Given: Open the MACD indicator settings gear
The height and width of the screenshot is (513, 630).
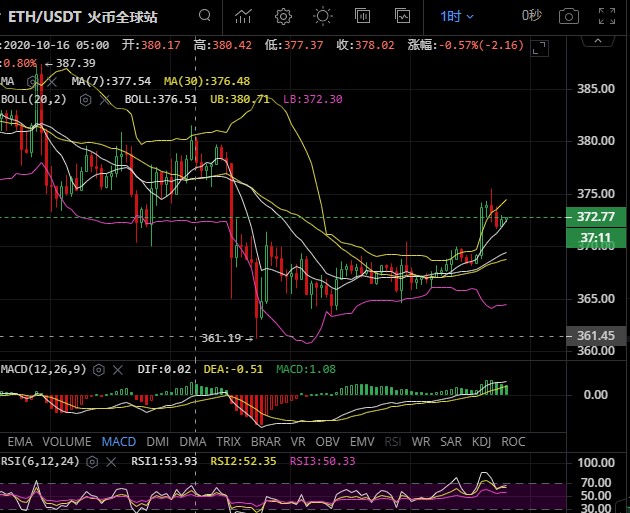Looking at the screenshot, I should [x=100, y=370].
